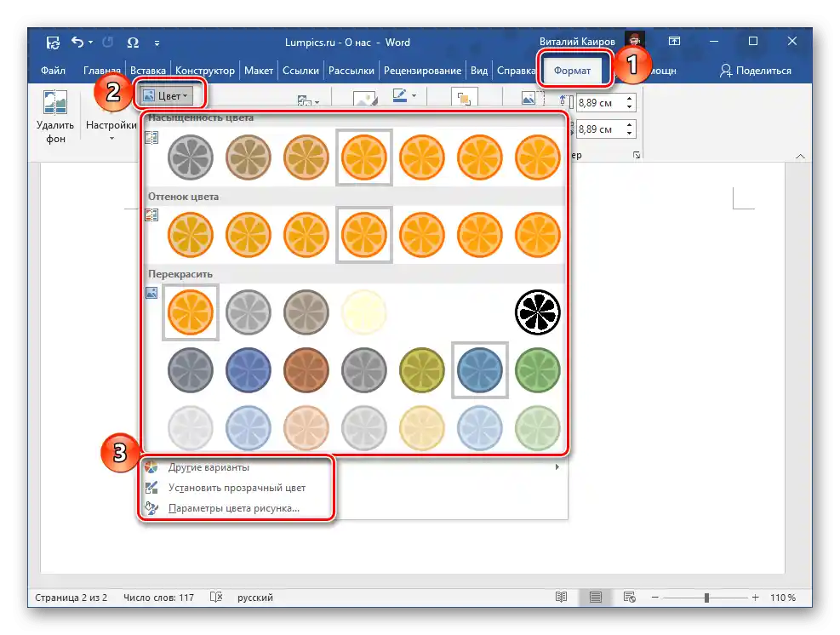Increase height value 8,89 см top stepper
The image size is (840, 635).
click(630, 99)
